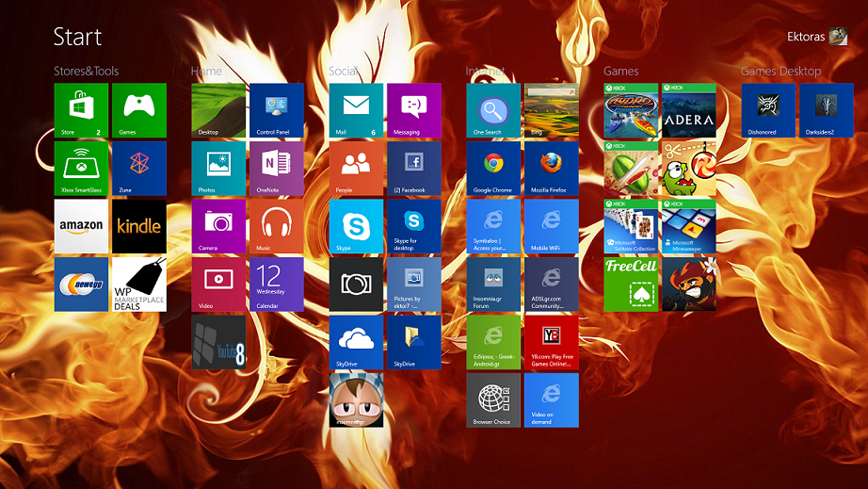This screenshot has width=868, height=489.
Task: Launch the Xbox SmartGlass tile
Action: click(x=81, y=169)
